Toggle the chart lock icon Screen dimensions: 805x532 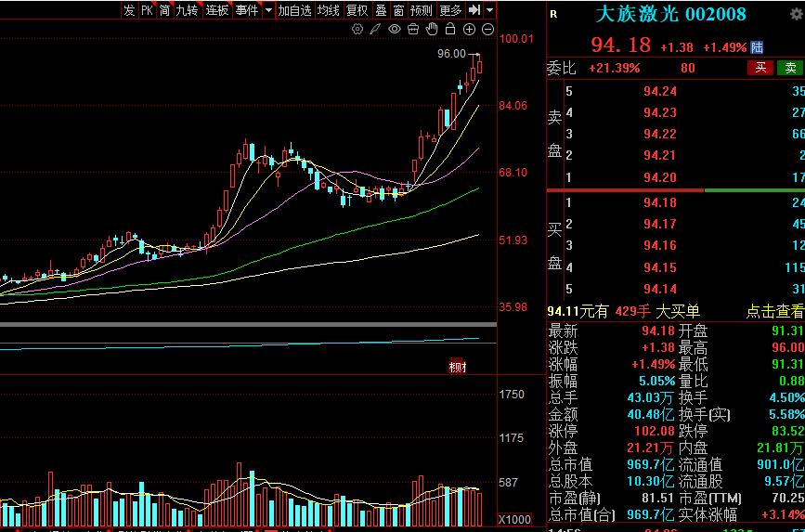click(450, 30)
